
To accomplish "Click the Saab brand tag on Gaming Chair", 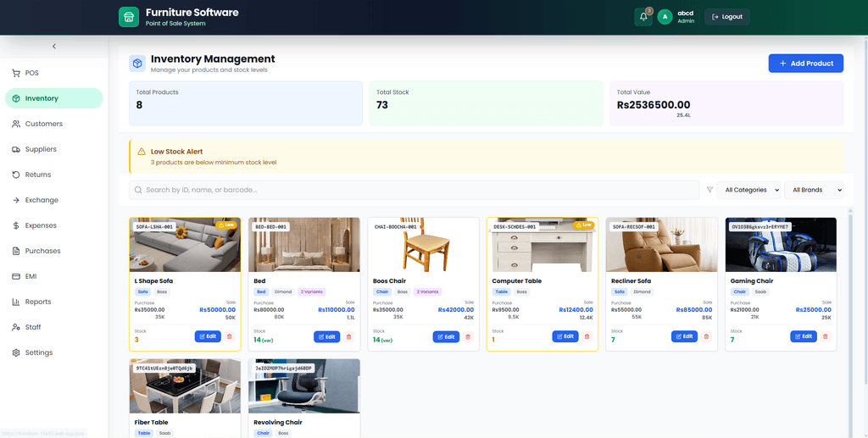I will (x=760, y=291).
